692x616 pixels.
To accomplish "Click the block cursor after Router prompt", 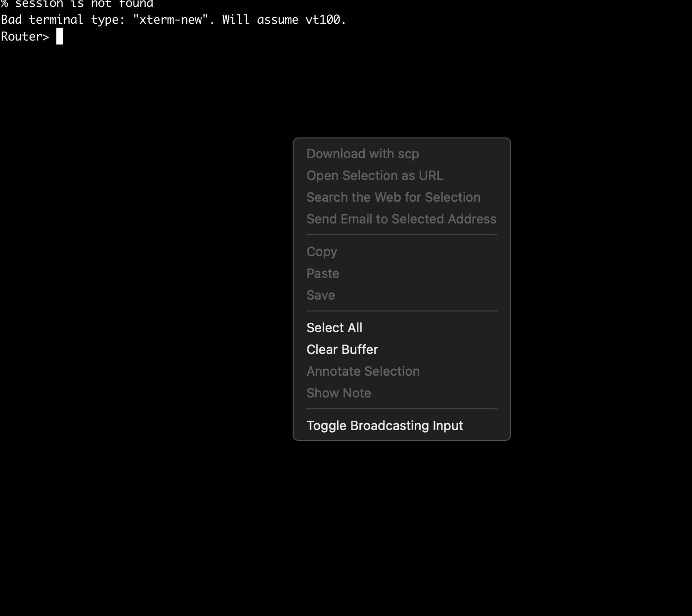I will [x=60, y=37].
